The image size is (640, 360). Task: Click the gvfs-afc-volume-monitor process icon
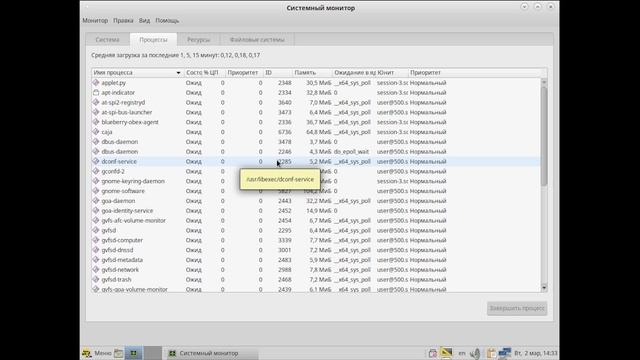96,220
